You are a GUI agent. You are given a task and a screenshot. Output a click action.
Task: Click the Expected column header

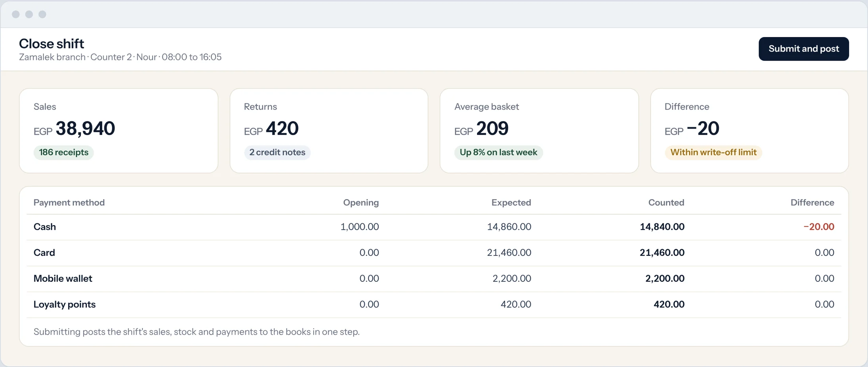tap(511, 203)
